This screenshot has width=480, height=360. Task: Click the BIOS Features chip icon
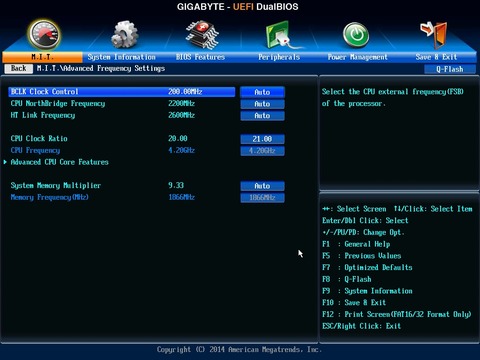tap(202, 35)
